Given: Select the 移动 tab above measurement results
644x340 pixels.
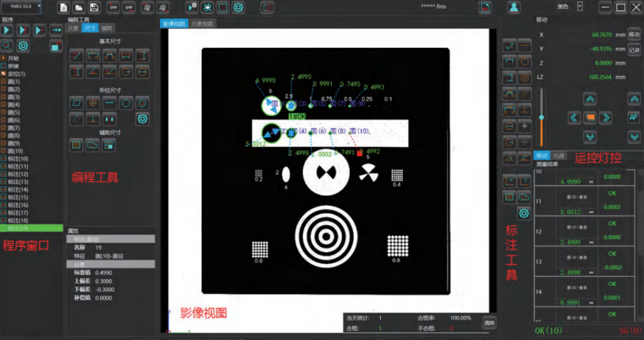Looking at the screenshot, I should point(542,155).
